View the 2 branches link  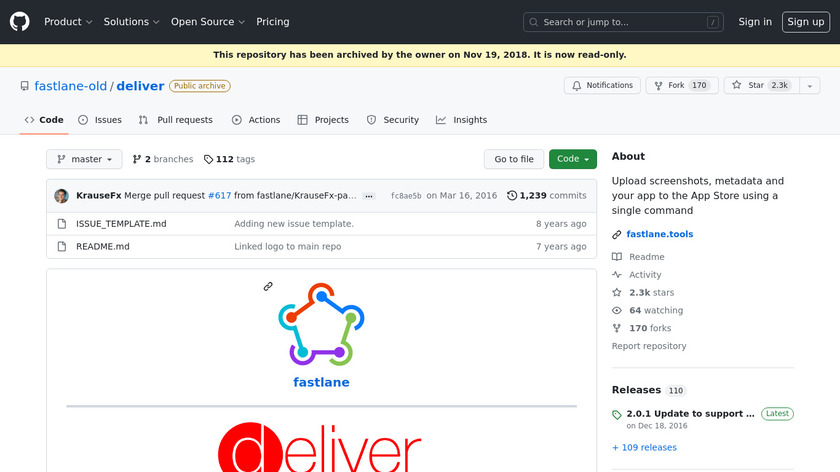[x=163, y=159]
